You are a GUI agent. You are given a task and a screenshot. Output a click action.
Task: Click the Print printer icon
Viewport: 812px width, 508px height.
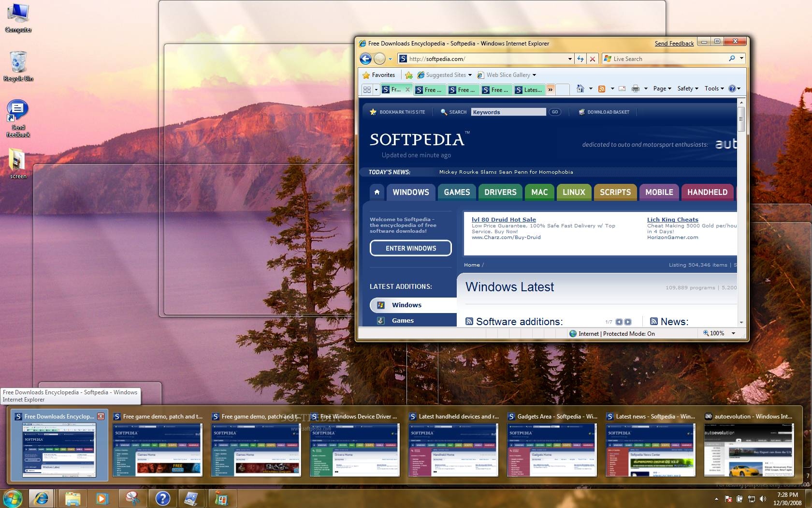pos(636,89)
